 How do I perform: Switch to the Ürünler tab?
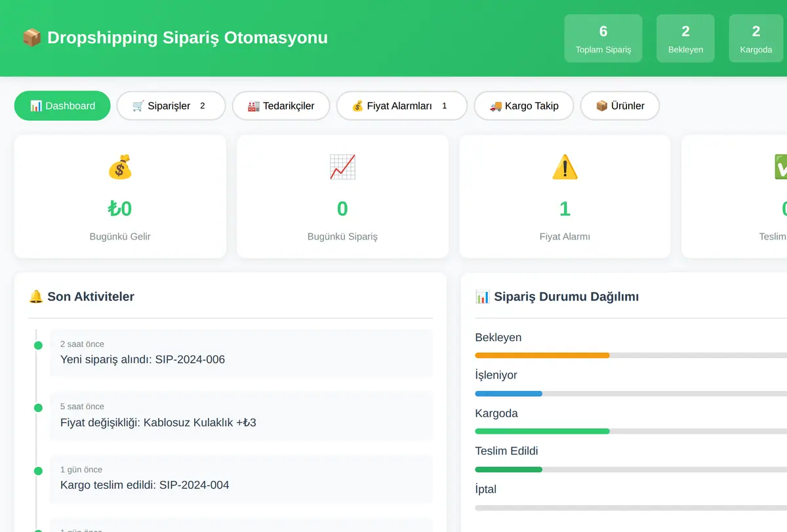(x=620, y=106)
